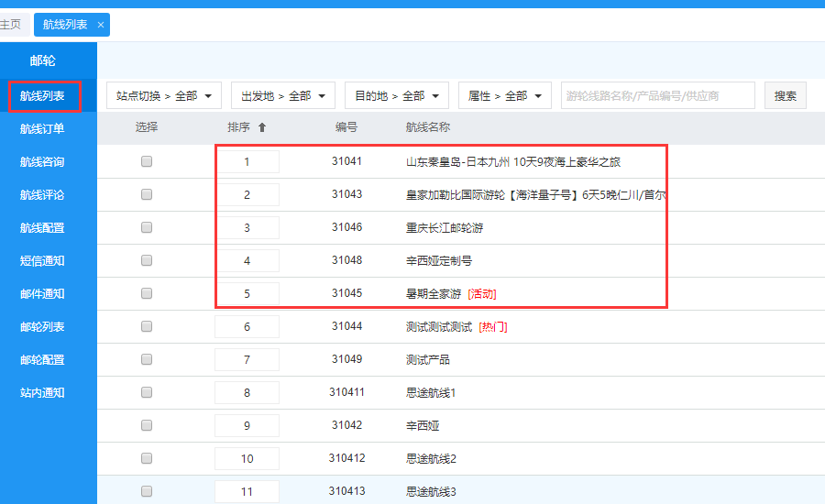Screen dimensions: 825x504
Task: Click the sort order field showing 6
Action: pyautogui.click(x=247, y=327)
